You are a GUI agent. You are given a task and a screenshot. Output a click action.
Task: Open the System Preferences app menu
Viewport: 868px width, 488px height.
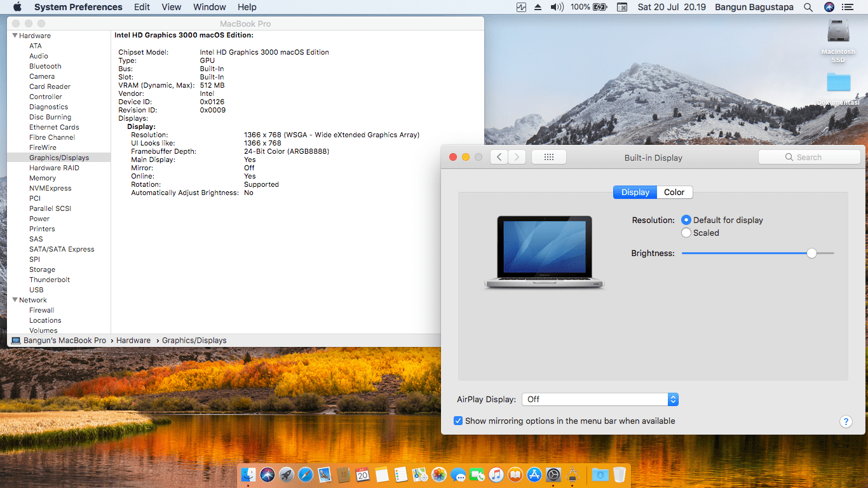[78, 7]
